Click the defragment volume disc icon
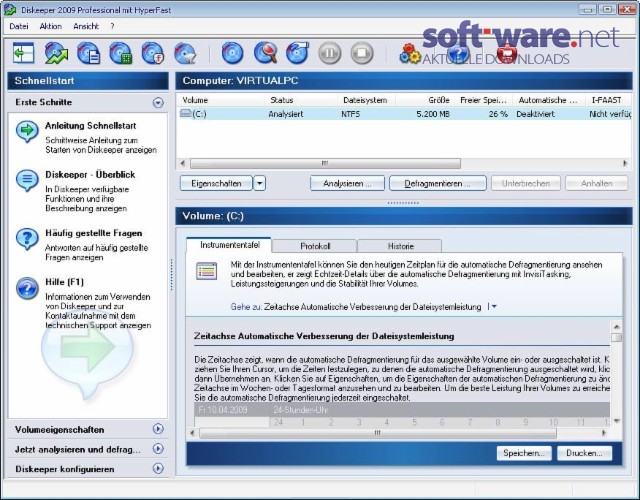This screenshot has height=500, width=640. (x=297, y=53)
